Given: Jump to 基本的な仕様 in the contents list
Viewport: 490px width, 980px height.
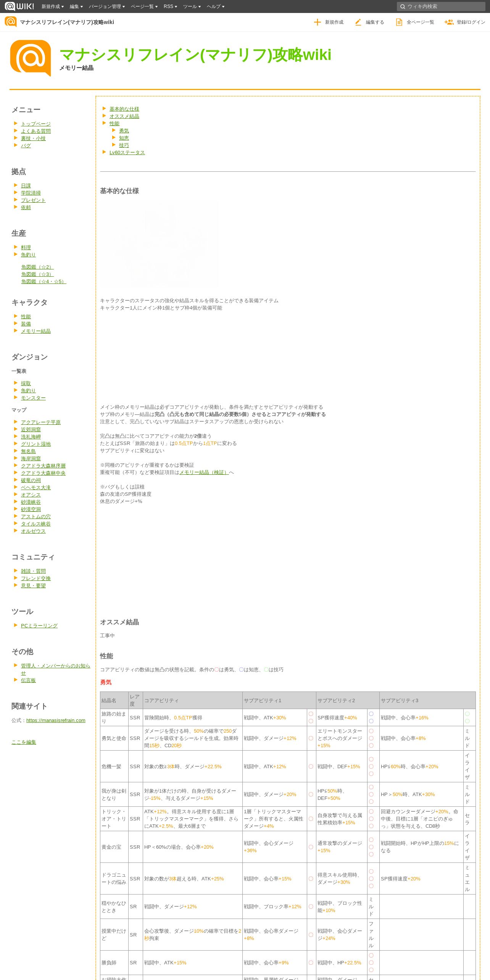Looking at the screenshot, I should (x=124, y=109).
